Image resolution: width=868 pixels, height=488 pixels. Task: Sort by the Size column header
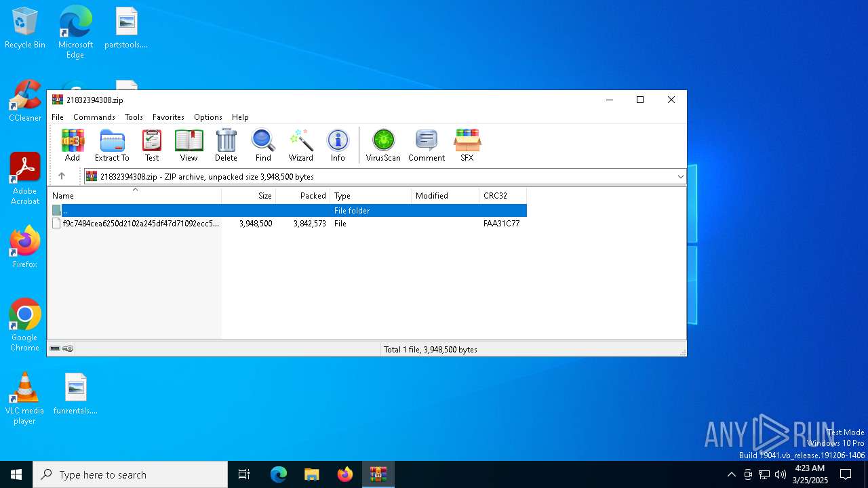249,196
